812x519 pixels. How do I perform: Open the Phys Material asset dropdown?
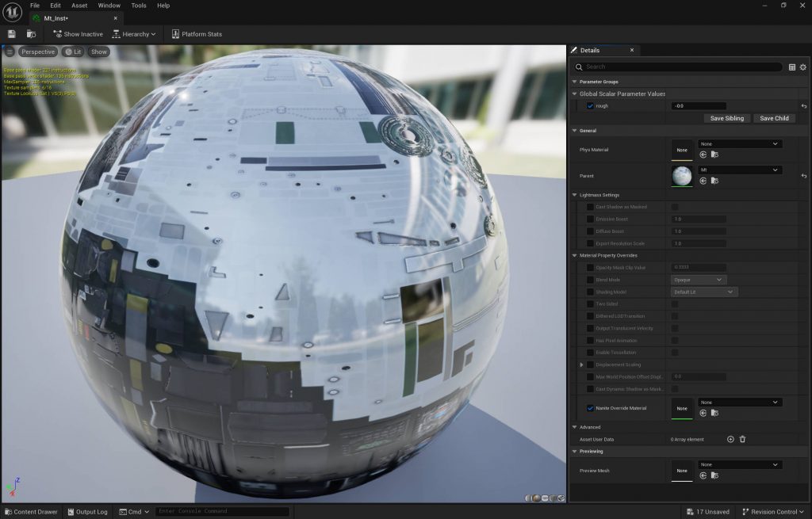[740, 144]
